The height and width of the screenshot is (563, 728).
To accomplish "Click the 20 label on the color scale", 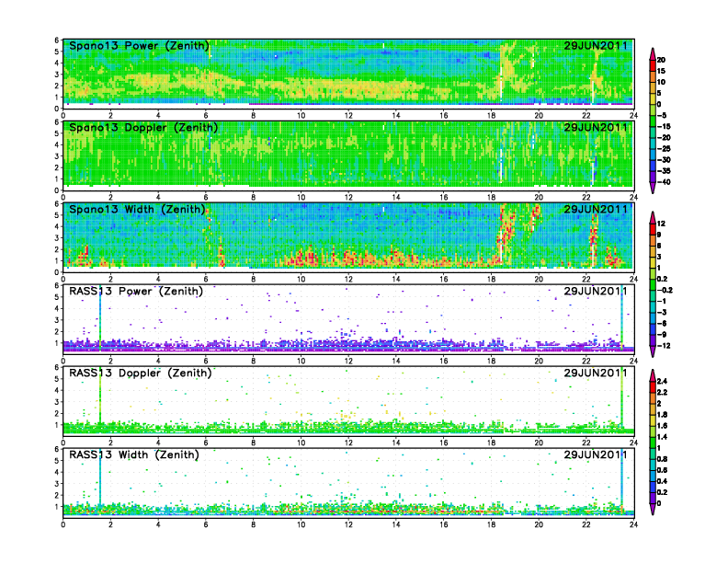I will (x=661, y=60).
